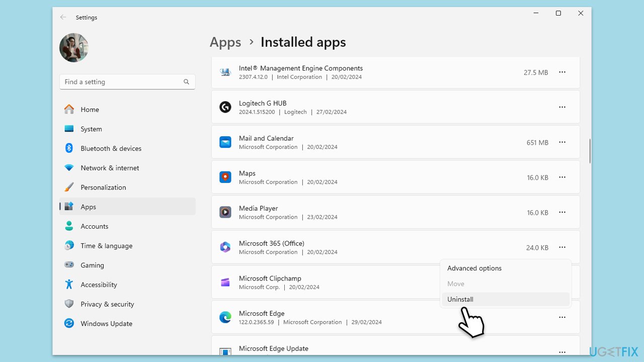
Task: Click the back arrow in Settings
Action: pos(63,17)
